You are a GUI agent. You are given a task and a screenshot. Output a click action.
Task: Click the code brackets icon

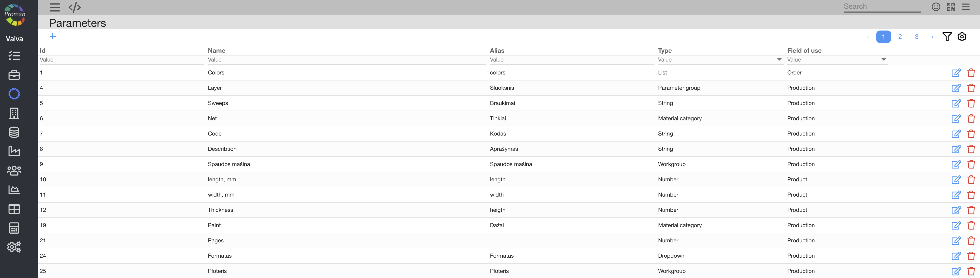coord(75,7)
